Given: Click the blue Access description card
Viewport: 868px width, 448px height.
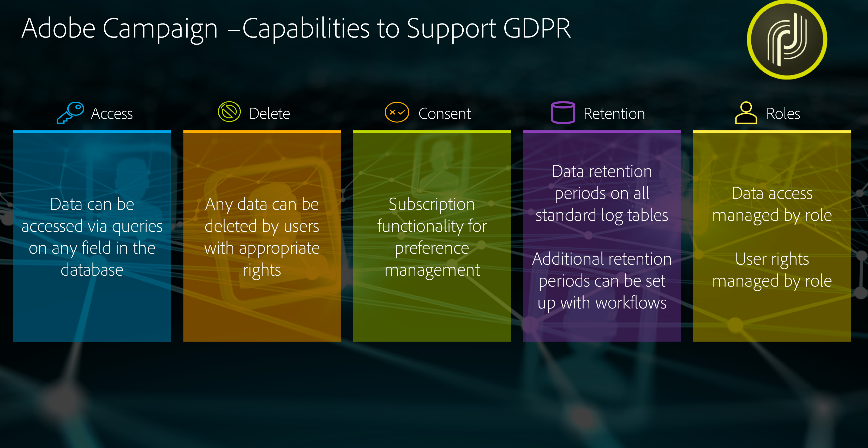Looking at the screenshot, I should click(x=92, y=237).
